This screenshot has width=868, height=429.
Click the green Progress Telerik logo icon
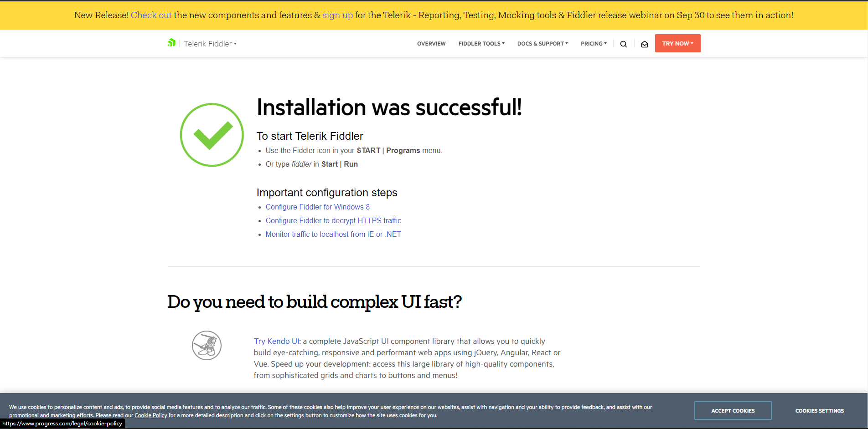171,43
